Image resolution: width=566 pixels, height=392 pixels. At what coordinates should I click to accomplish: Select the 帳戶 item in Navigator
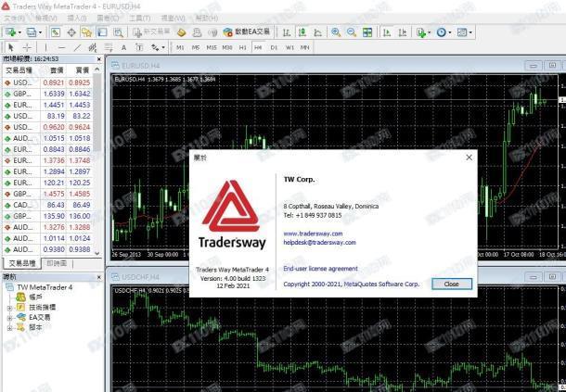pyautogui.click(x=35, y=297)
